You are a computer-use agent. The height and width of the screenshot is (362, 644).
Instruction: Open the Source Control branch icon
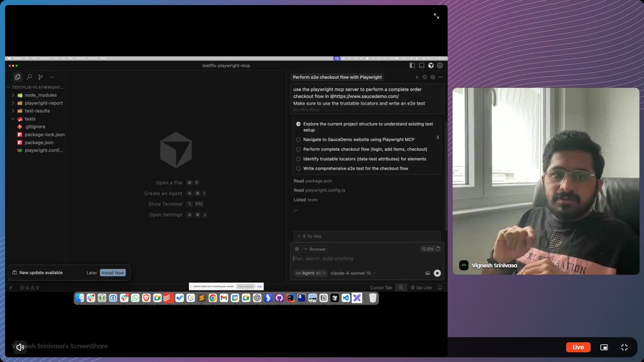coord(40,77)
